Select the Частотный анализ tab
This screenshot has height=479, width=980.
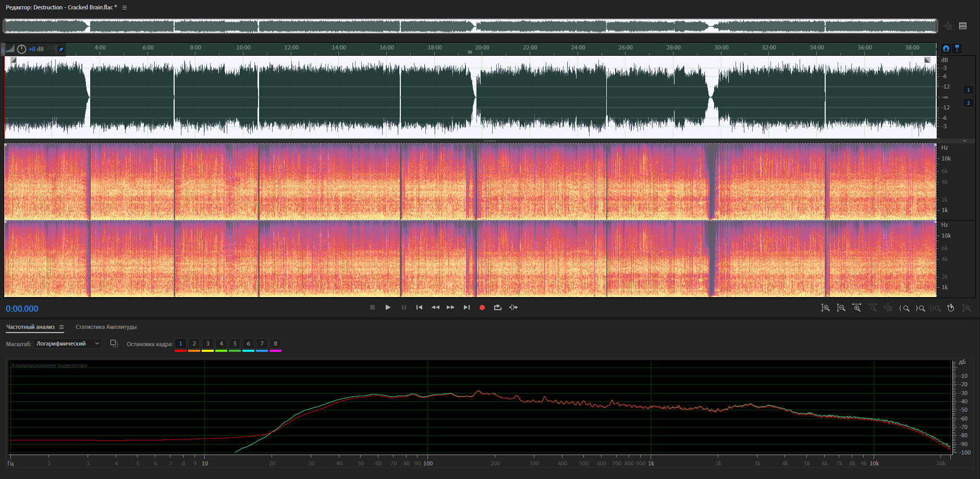pos(30,327)
